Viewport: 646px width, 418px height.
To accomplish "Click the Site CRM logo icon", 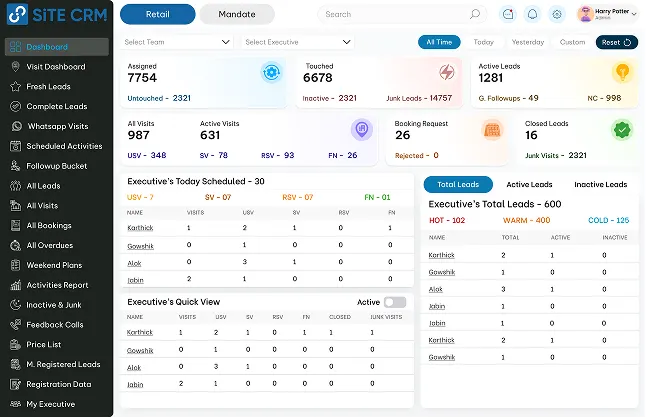I will (17, 14).
